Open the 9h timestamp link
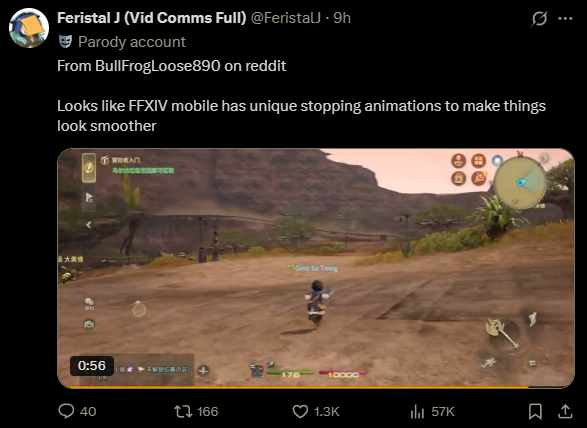587x428 pixels. point(342,18)
